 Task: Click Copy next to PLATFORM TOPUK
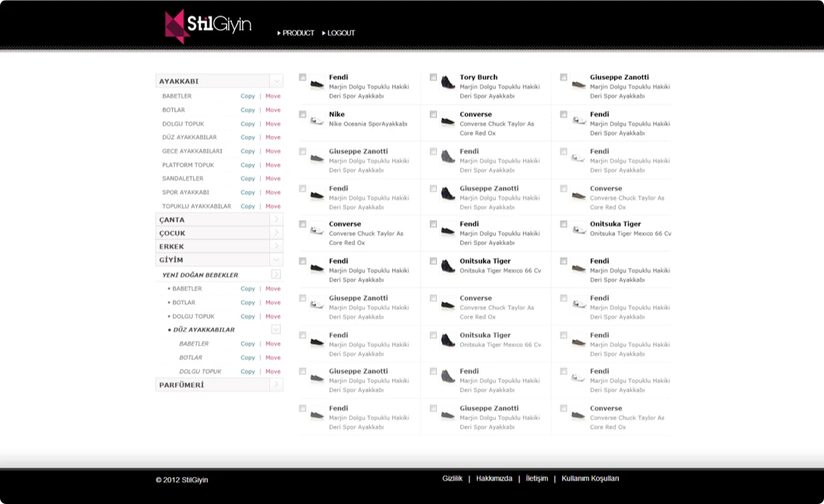click(248, 165)
